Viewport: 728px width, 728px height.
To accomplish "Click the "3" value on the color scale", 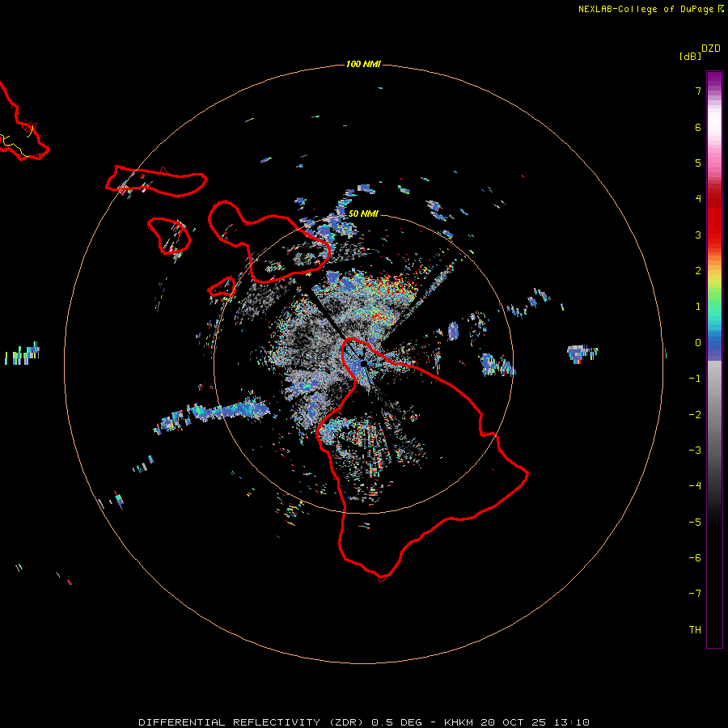I will 698,235.
